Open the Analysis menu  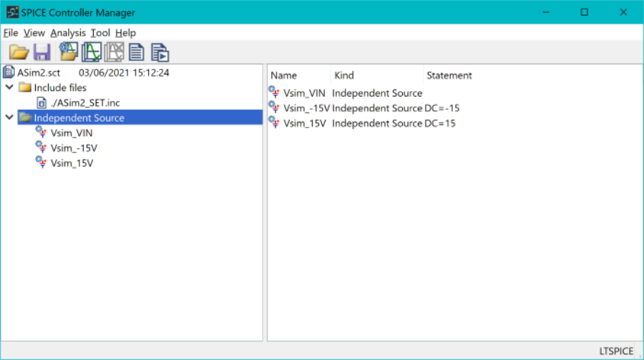tap(68, 33)
